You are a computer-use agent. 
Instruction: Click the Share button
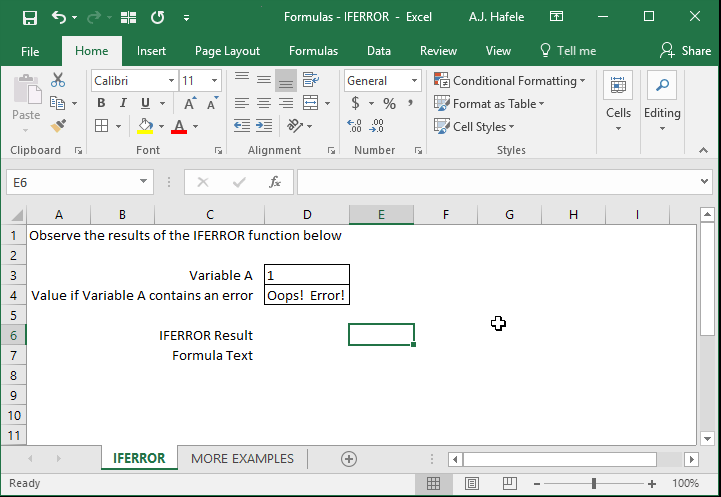(x=685, y=51)
